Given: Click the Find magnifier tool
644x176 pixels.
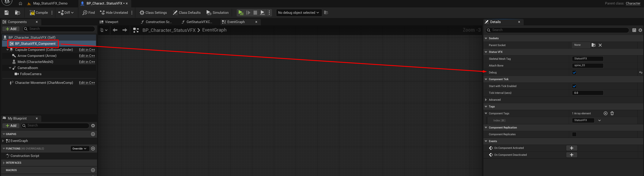Looking at the screenshot, I should (x=88, y=12).
